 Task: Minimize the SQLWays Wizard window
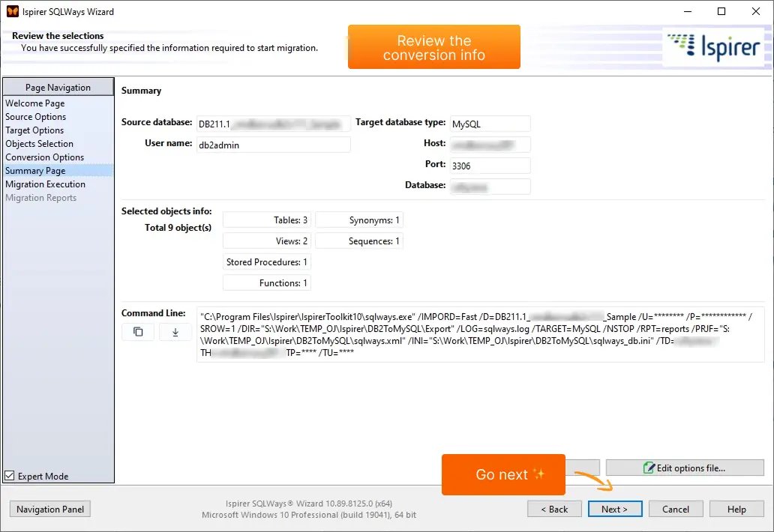click(688, 11)
